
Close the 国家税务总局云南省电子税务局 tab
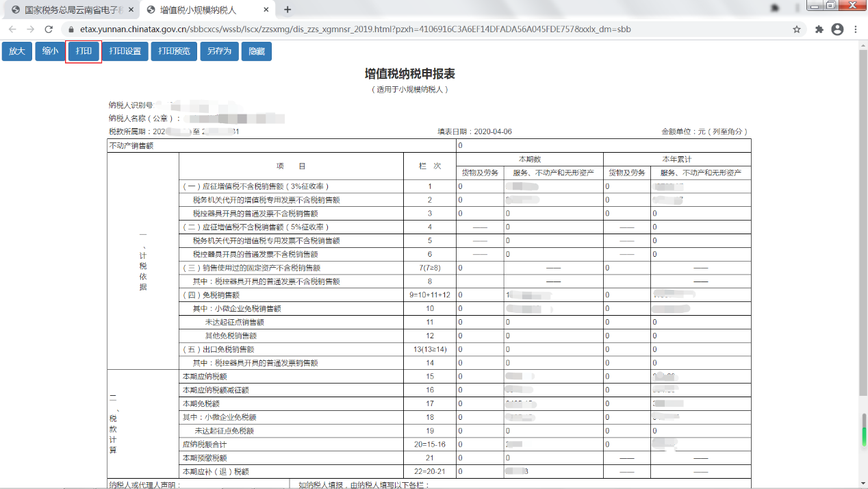(x=131, y=10)
